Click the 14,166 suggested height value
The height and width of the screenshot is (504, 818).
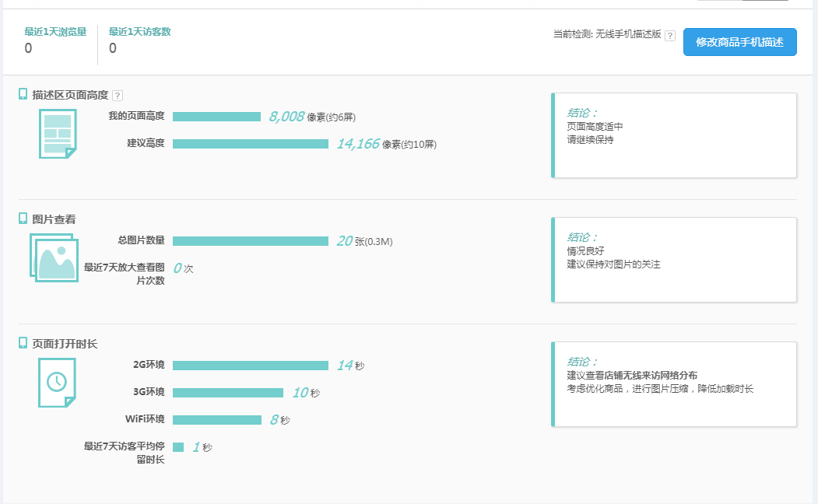(358, 144)
